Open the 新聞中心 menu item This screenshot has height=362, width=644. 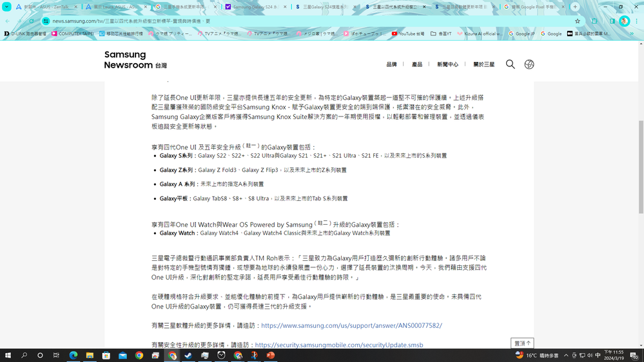pos(447,64)
